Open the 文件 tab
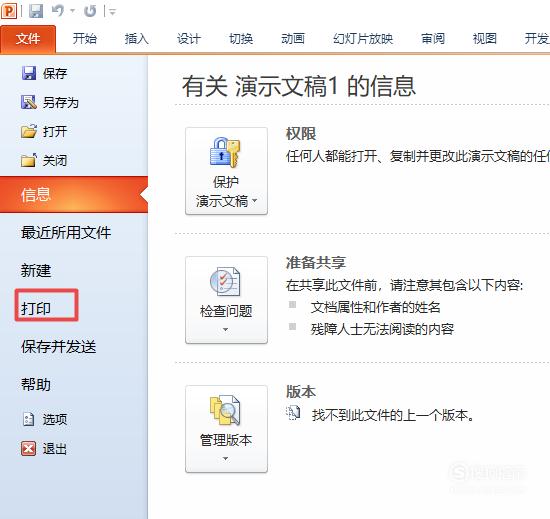The height and width of the screenshot is (519, 550). [28, 39]
